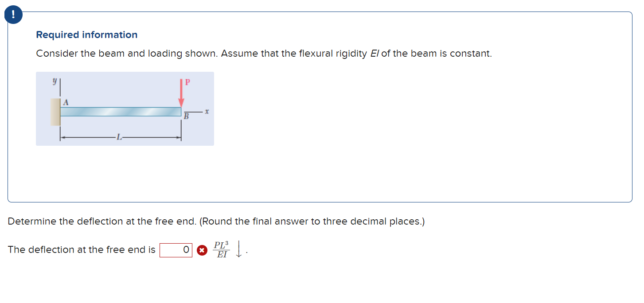Click the Required information heading
644x303 pixels.
[x=87, y=35]
